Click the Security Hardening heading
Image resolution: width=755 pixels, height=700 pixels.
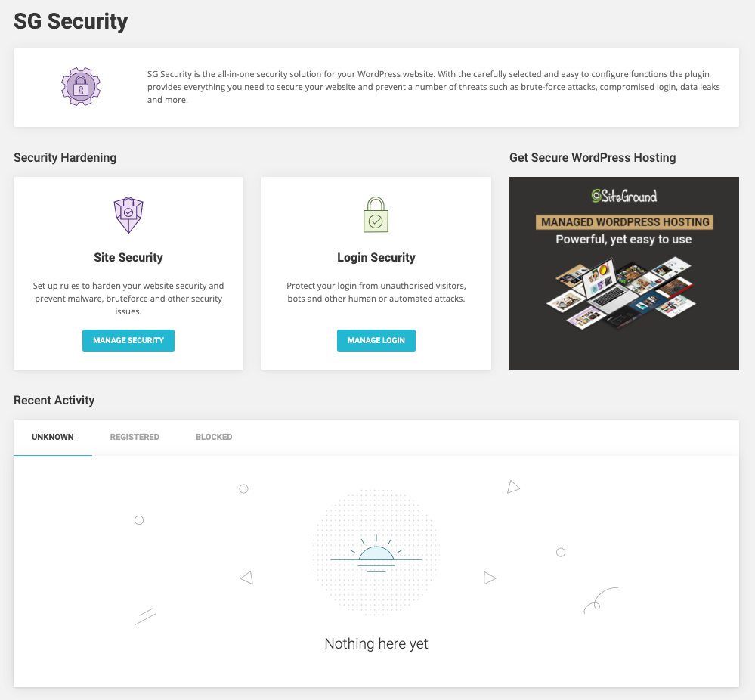coord(65,157)
